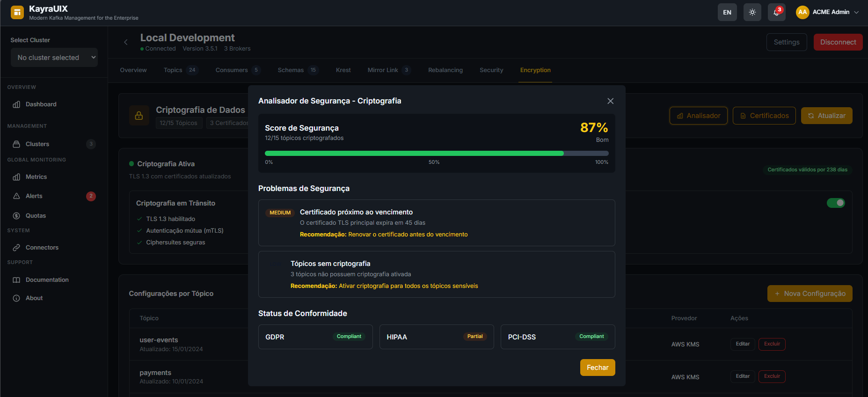Open the Select Cluster dropdown
The height and width of the screenshot is (397, 868).
tap(54, 58)
